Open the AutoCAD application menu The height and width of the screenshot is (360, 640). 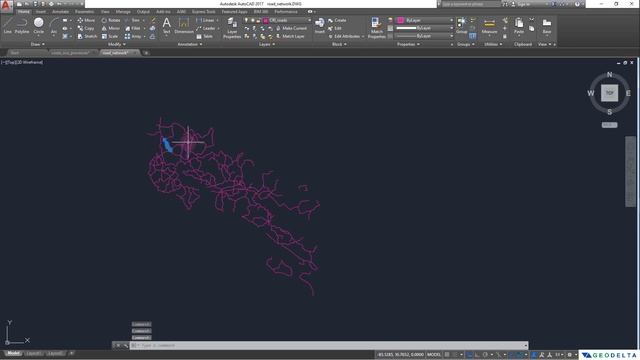(6, 5)
